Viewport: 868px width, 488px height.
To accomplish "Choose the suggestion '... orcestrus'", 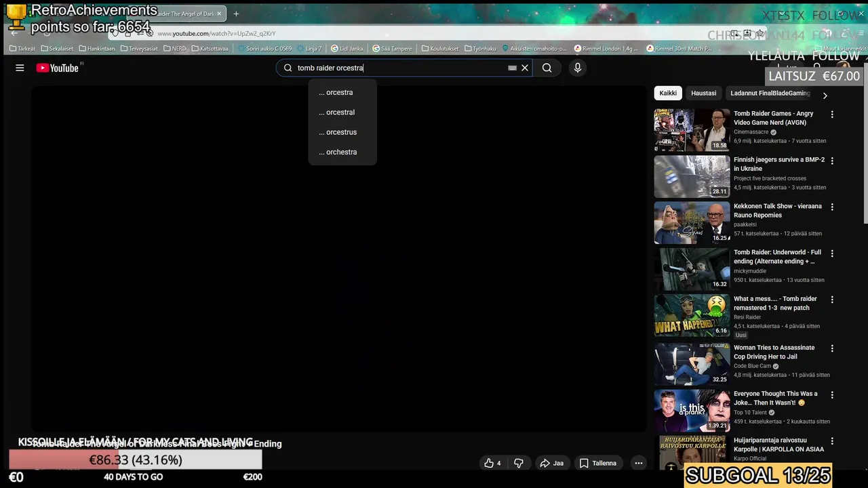I will 342,132.
